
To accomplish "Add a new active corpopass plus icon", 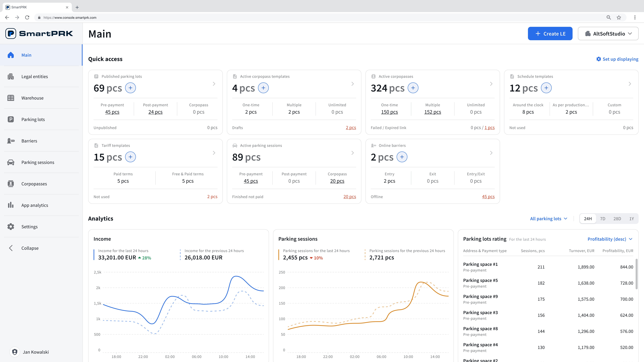I will [413, 88].
